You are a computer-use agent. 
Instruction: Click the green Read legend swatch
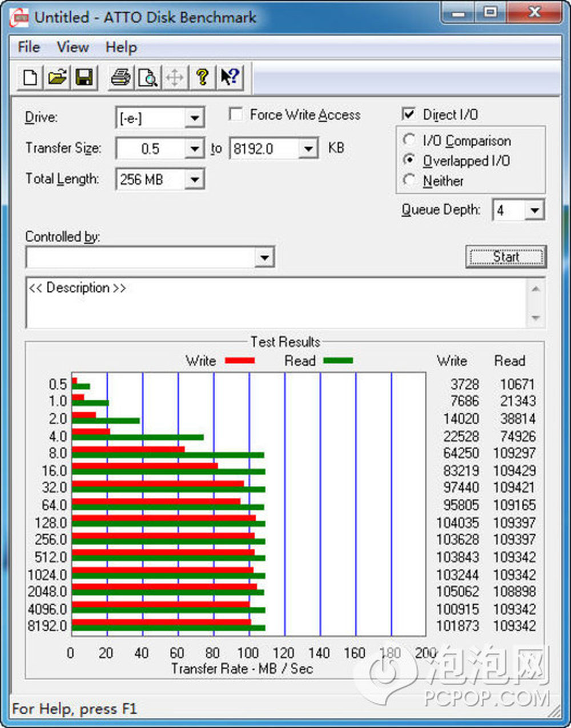[x=338, y=361]
